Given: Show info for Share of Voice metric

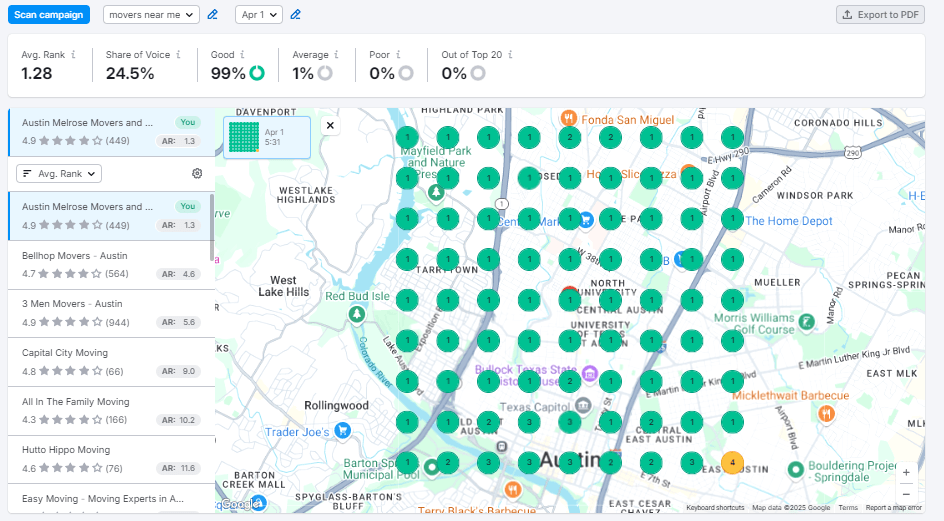Looking at the screenshot, I should tap(178, 54).
